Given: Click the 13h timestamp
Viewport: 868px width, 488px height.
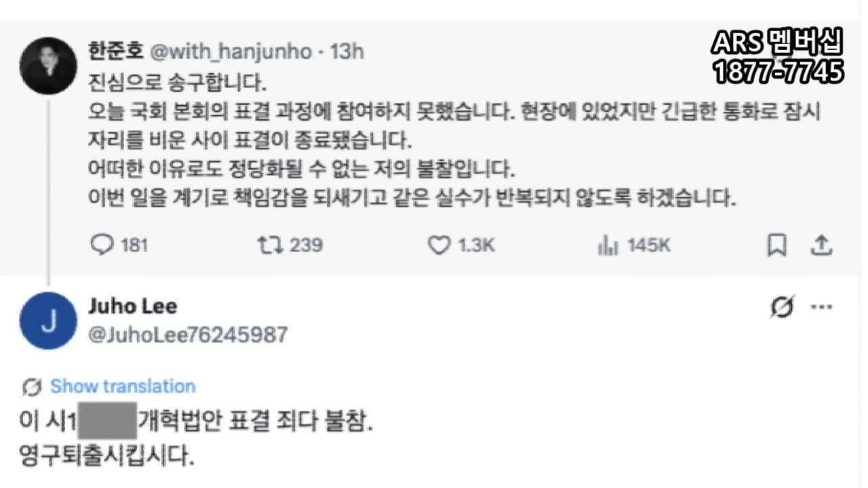Looking at the screenshot, I should [x=347, y=52].
